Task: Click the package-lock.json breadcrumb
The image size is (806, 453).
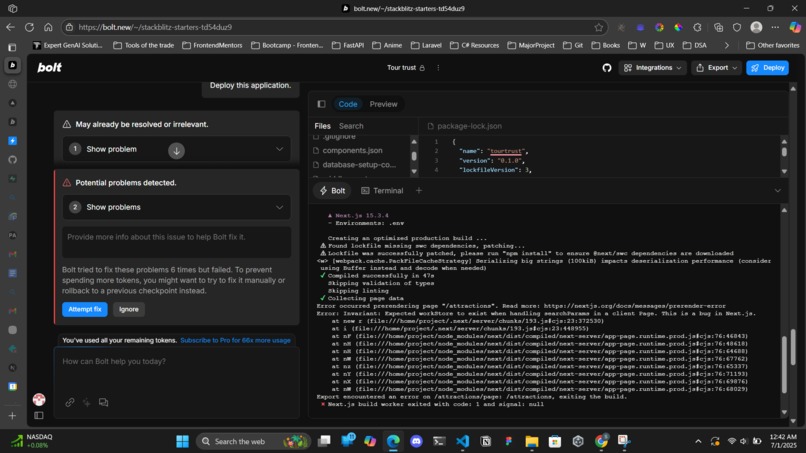Action: pos(465,126)
